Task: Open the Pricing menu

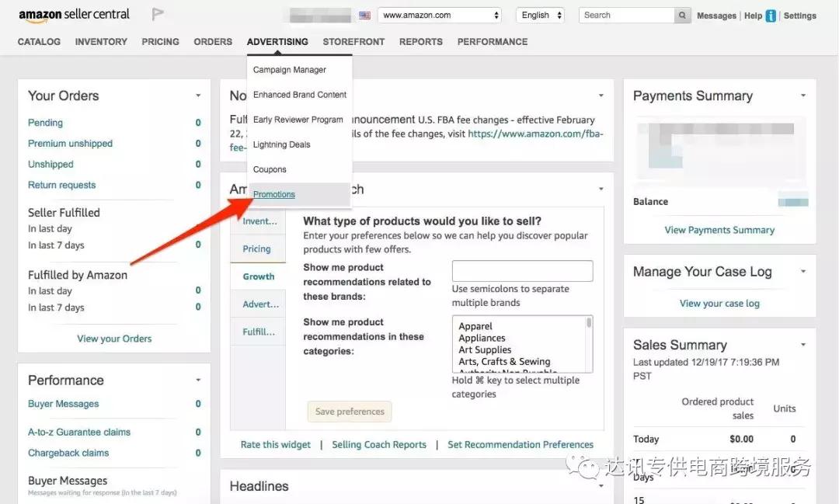Action: coord(161,42)
